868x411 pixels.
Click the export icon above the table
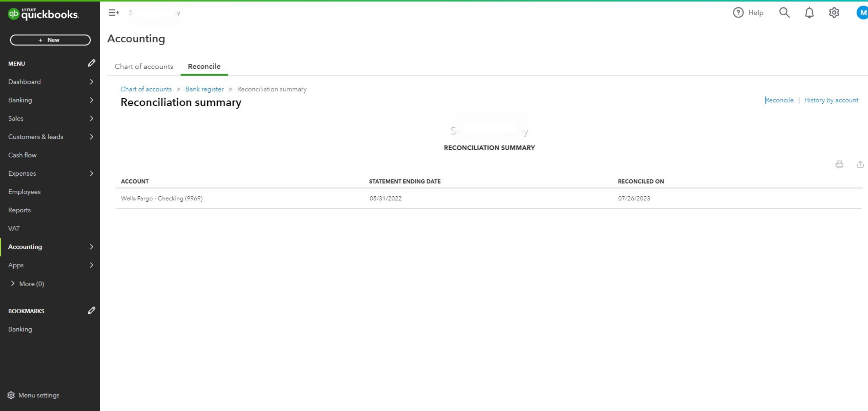(x=860, y=164)
